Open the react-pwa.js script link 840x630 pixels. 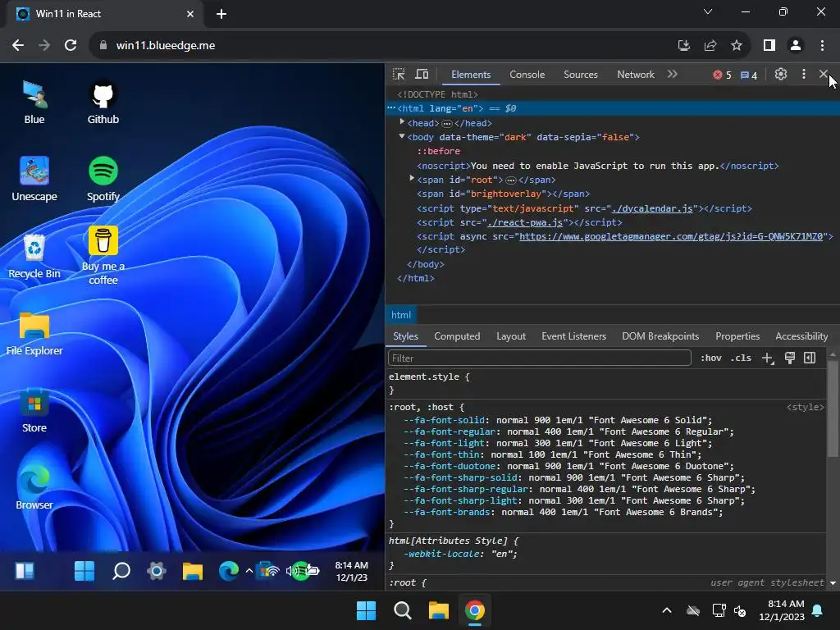click(525, 222)
